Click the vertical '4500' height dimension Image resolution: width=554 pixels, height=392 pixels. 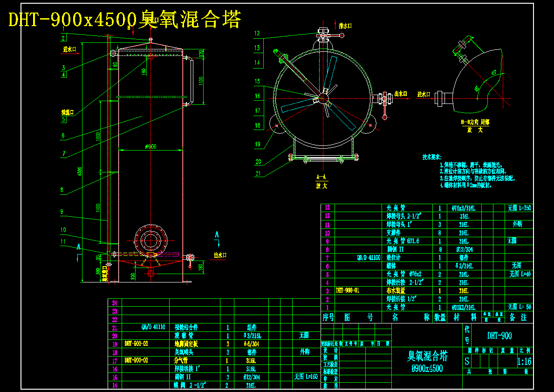pos(80,172)
